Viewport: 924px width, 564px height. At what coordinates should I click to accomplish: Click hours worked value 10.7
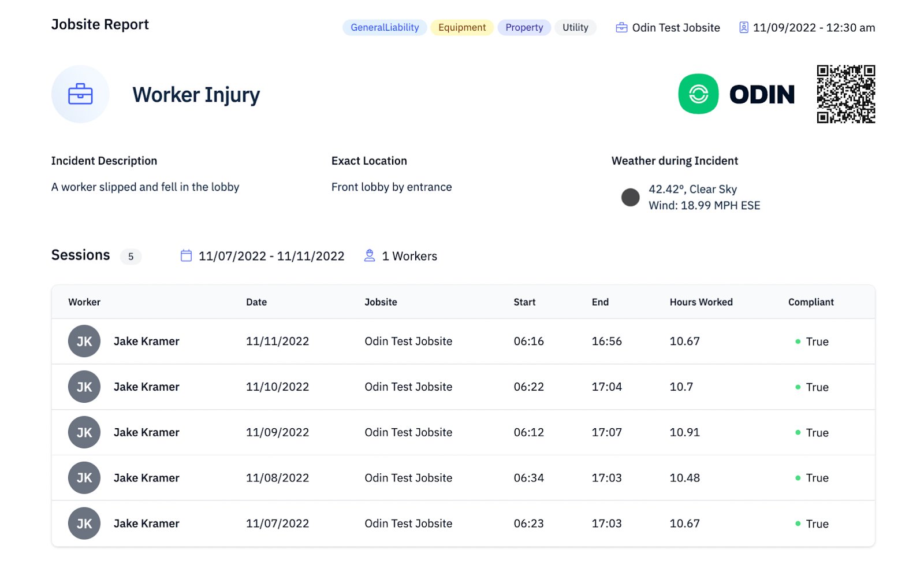click(x=681, y=387)
